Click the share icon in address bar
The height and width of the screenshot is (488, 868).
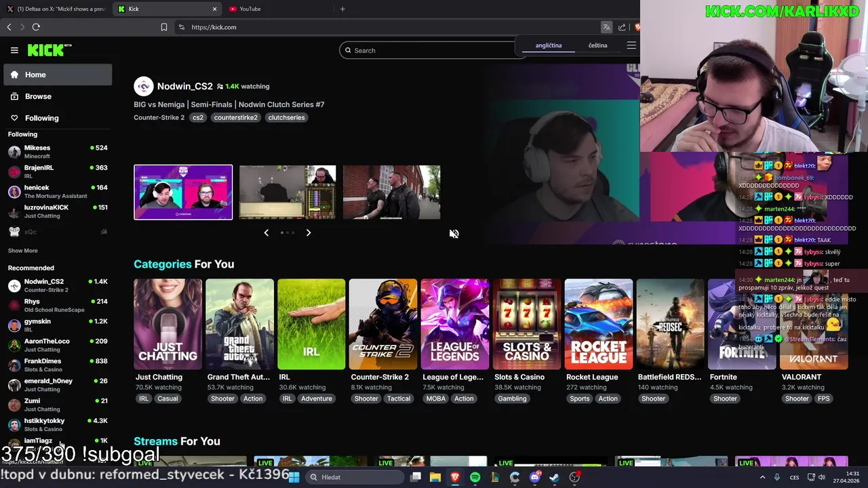622,27
